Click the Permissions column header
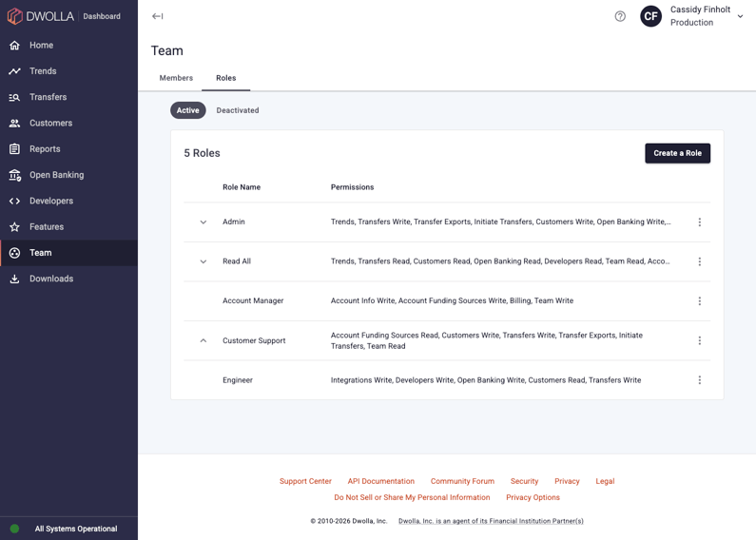Screen dimensions: 756x540 click(x=352, y=187)
